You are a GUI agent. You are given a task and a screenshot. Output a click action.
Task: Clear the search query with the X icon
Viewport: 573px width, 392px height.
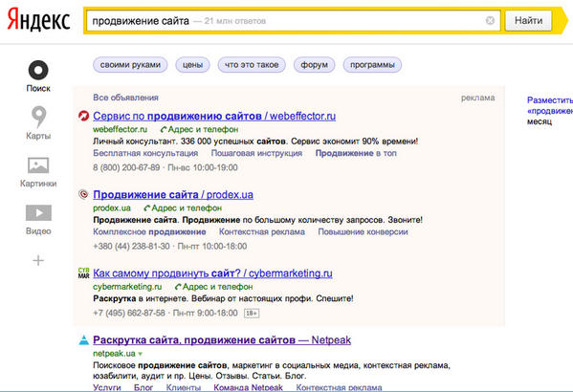click(490, 21)
